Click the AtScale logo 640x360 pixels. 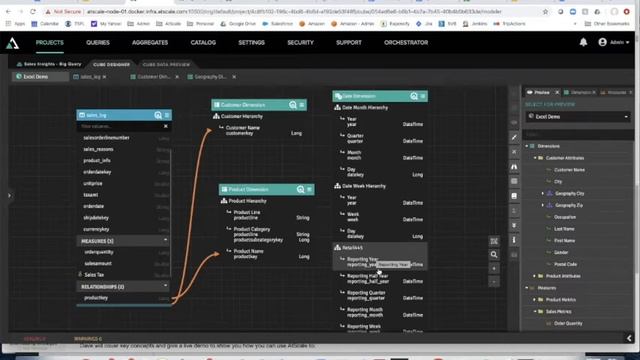point(12,43)
